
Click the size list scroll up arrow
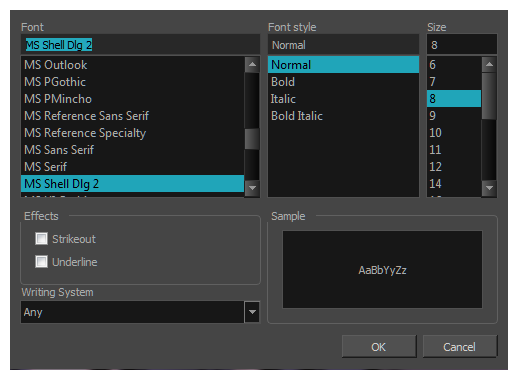point(489,64)
